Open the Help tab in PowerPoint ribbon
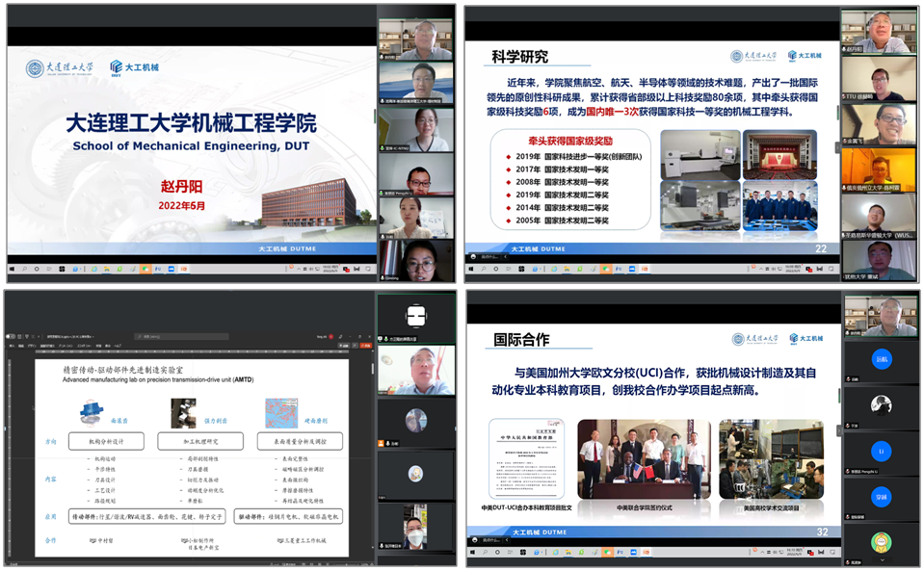 pyautogui.click(x=117, y=344)
